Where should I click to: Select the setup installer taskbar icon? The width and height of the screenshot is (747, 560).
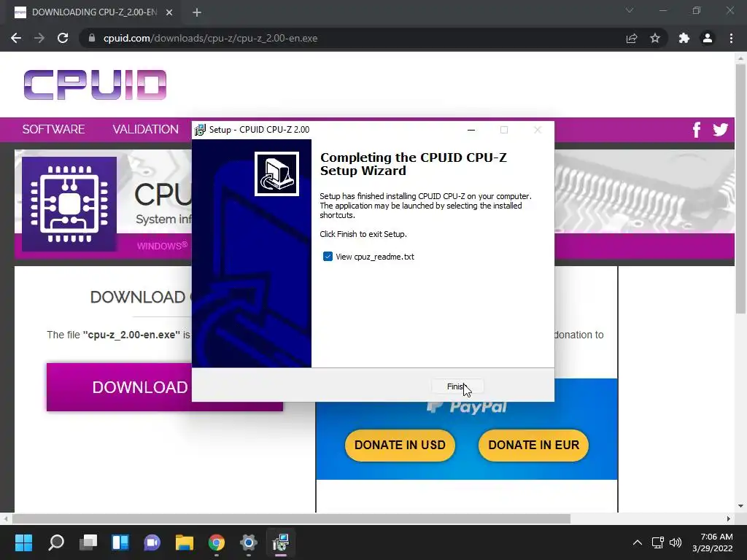[x=281, y=542]
